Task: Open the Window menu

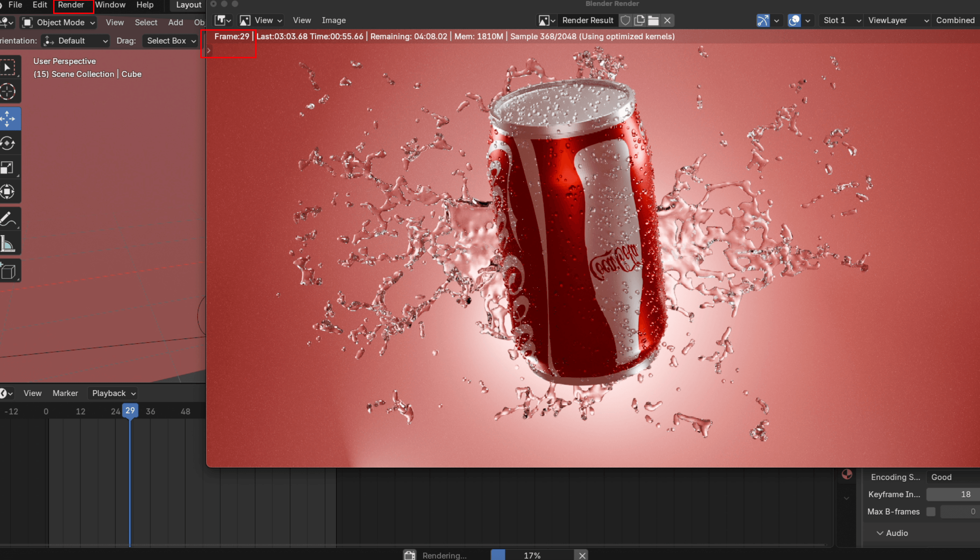Action: (110, 5)
